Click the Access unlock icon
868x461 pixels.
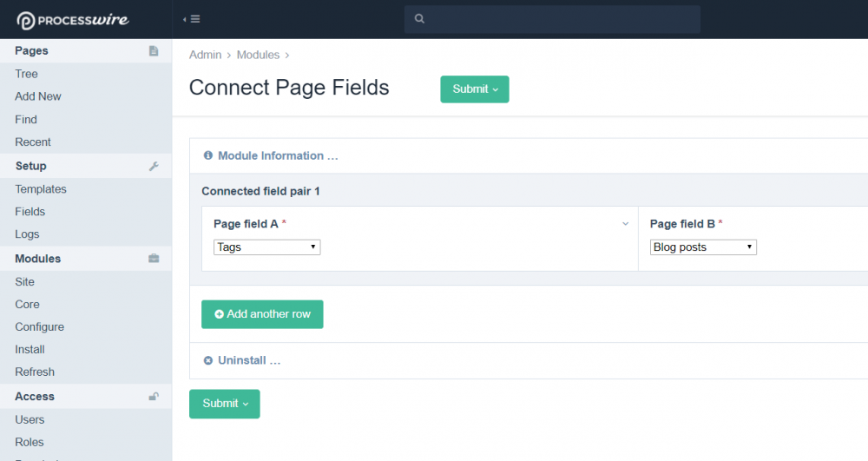tap(154, 397)
